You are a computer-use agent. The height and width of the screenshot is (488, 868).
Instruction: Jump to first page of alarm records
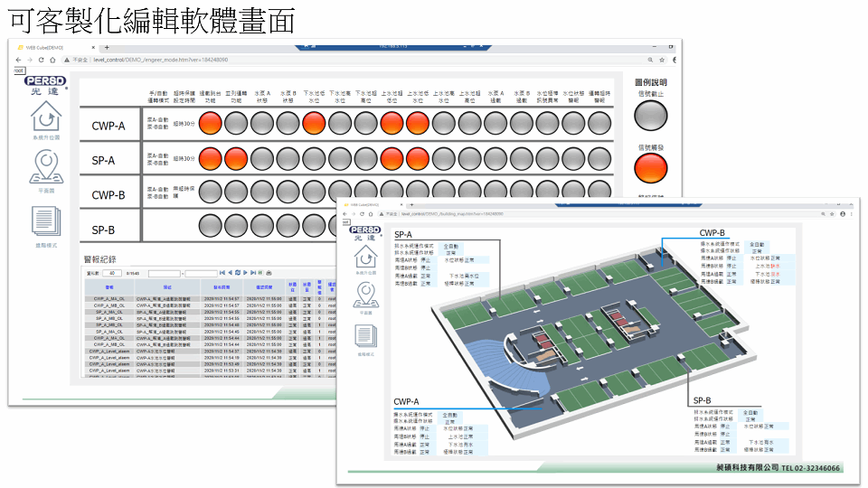(222, 272)
